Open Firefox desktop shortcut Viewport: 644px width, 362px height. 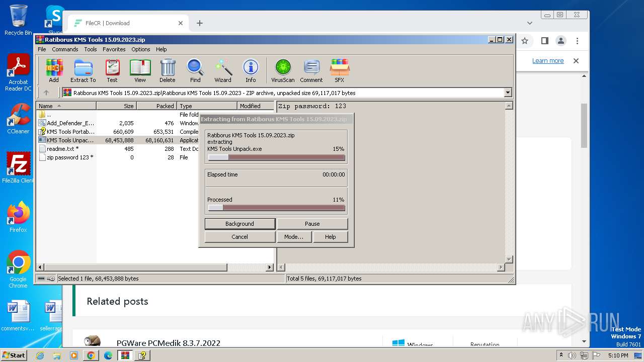pyautogui.click(x=18, y=217)
